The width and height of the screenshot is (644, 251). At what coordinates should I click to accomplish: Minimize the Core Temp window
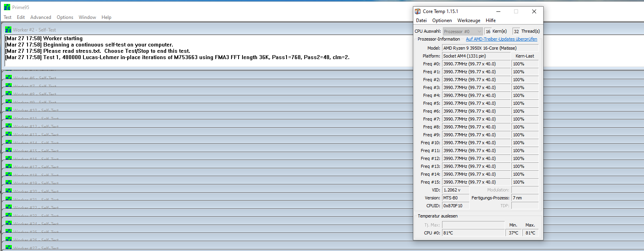[x=498, y=11]
